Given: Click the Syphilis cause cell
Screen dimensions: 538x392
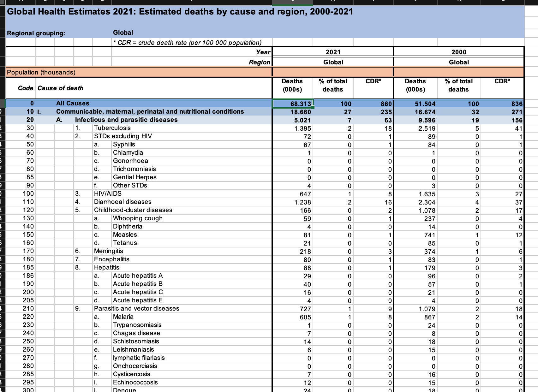Looking at the screenshot, I should pos(124,144).
